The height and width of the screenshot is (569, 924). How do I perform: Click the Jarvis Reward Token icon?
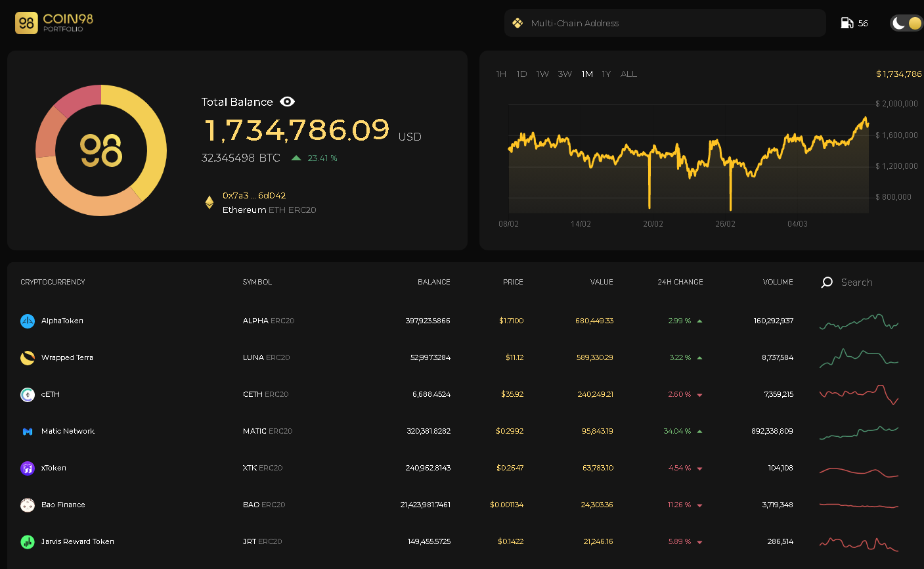pos(28,541)
